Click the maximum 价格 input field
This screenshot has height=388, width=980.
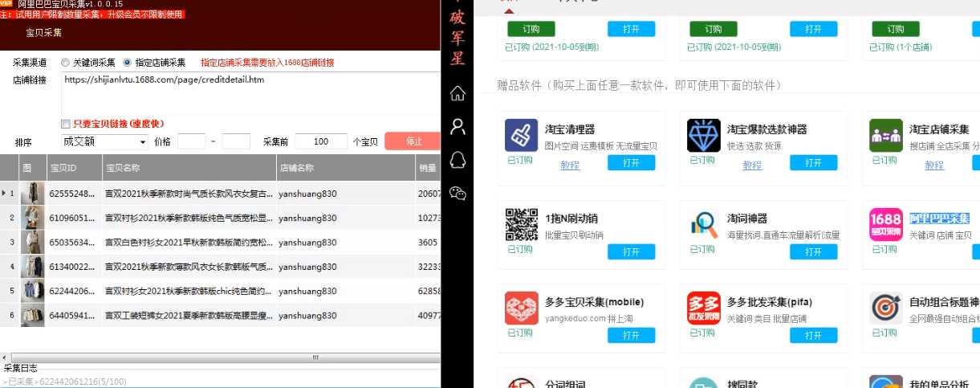(236, 141)
